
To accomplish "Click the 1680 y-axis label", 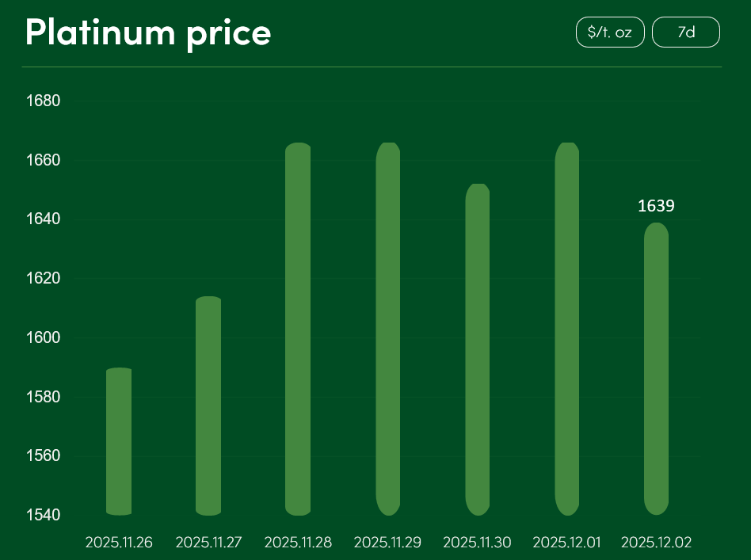I will click(x=44, y=101).
